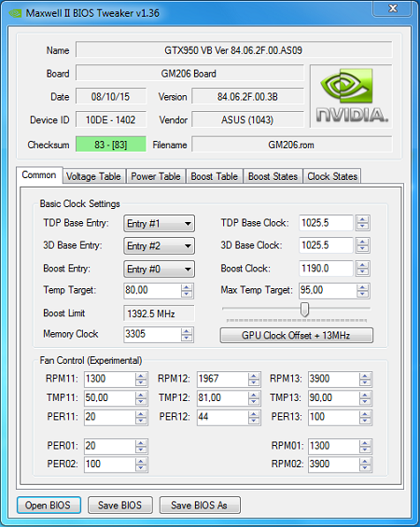Click the Boost Clock value field
Screen dimensions: 420x527
(x=326, y=269)
